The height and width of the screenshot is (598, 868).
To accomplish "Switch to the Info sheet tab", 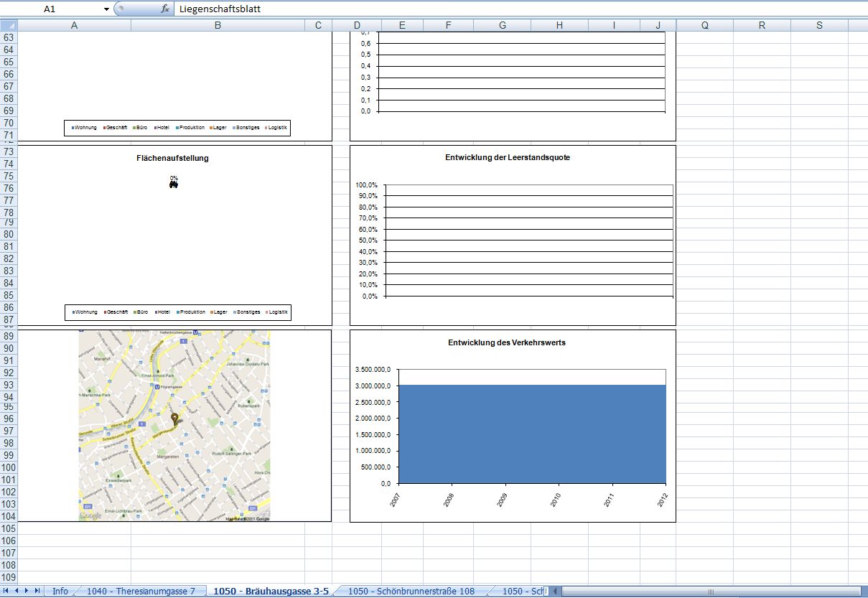I will 60,591.
